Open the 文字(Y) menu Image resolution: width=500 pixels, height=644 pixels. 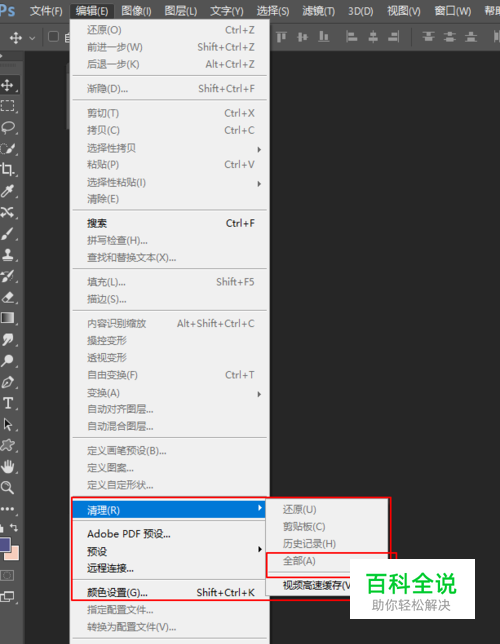227,11
